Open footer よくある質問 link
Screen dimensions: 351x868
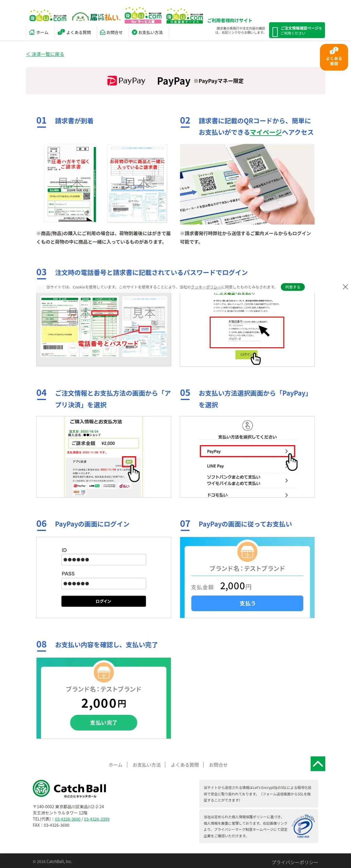point(185,765)
